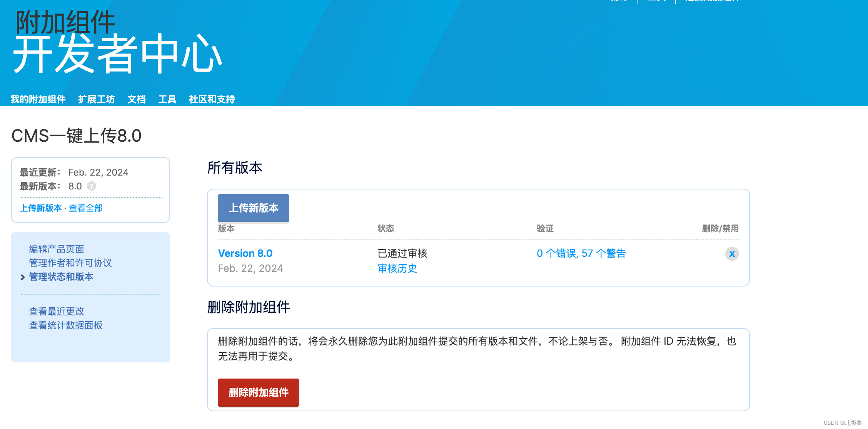Open the 0 个错误, 57 个警告 validation results
868x429 pixels.
(x=581, y=253)
